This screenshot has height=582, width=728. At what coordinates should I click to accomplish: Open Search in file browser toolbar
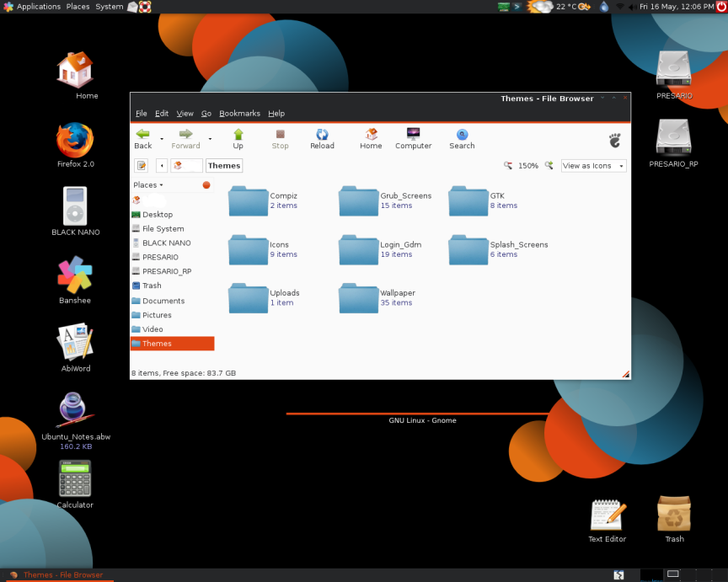pyautogui.click(x=462, y=139)
